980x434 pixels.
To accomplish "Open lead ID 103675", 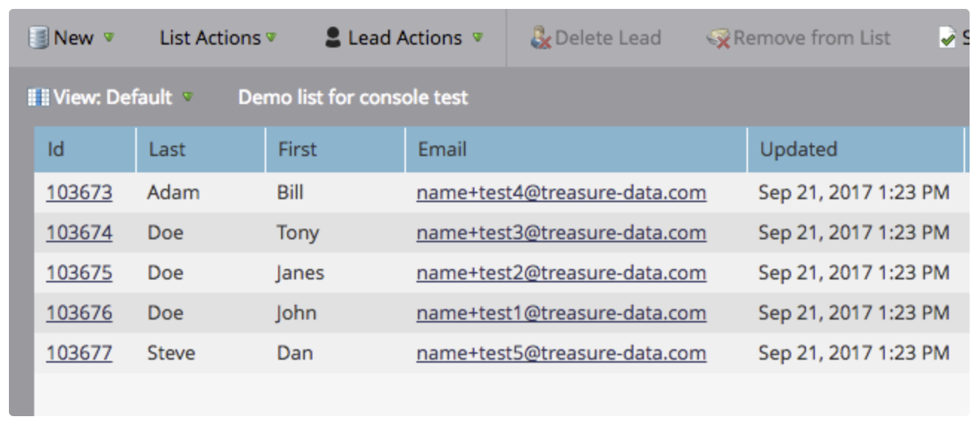I will pos(79,273).
